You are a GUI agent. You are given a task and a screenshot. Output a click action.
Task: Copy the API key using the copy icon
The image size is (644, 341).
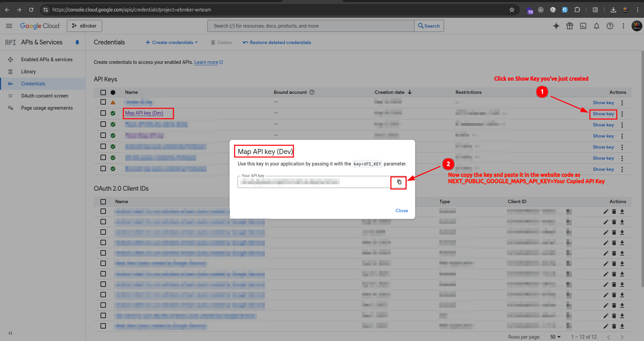(399, 182)
